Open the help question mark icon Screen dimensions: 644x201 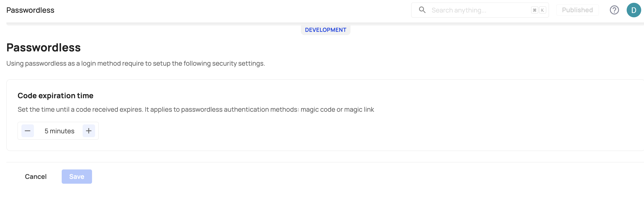[x=614, y=10]
